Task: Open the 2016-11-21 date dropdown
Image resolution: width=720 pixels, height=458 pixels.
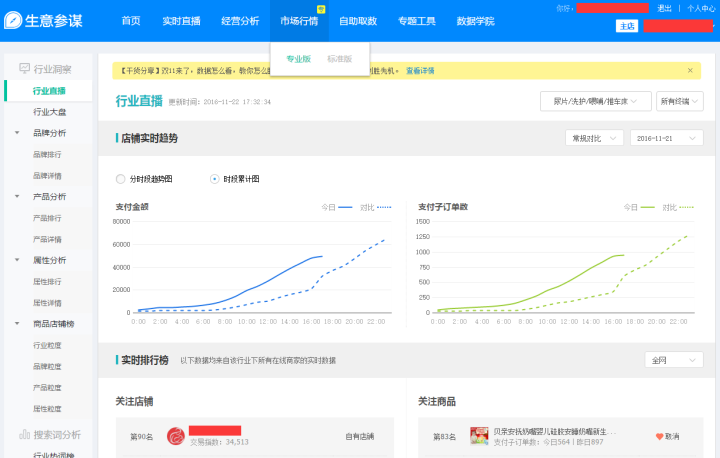Action: (x=666, y=138)
